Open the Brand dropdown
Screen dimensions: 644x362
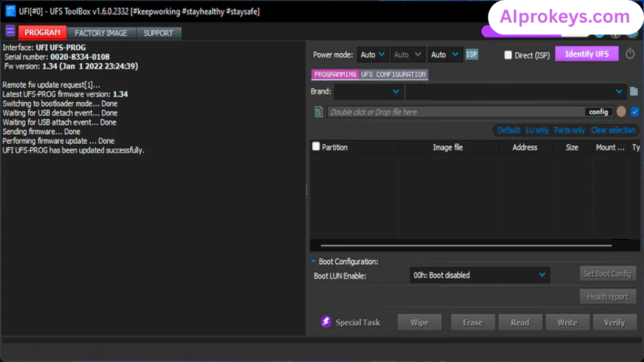(x=368, y=92)
